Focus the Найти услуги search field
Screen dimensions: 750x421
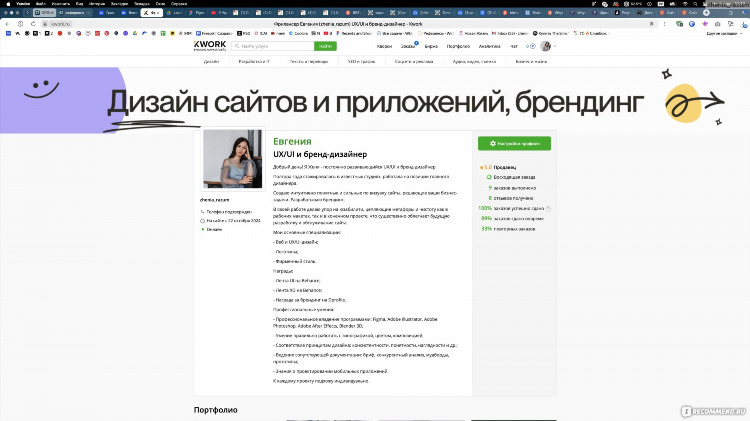(273, 46)
